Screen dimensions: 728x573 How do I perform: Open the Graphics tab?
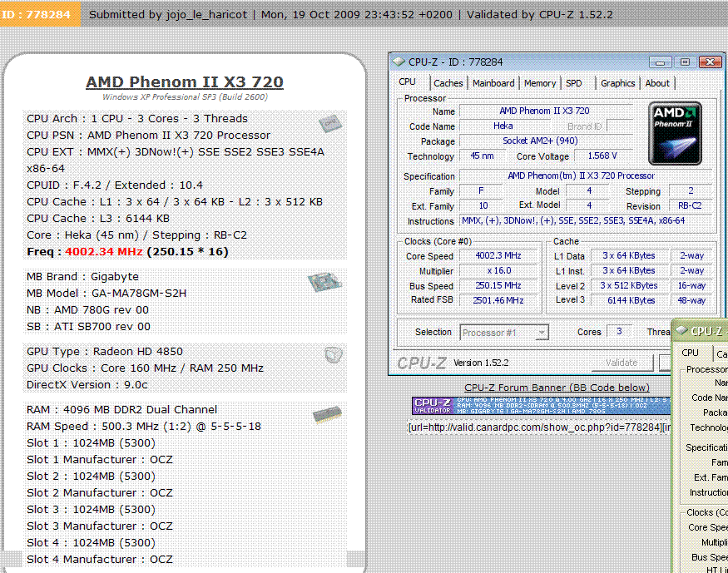[617, 83]
